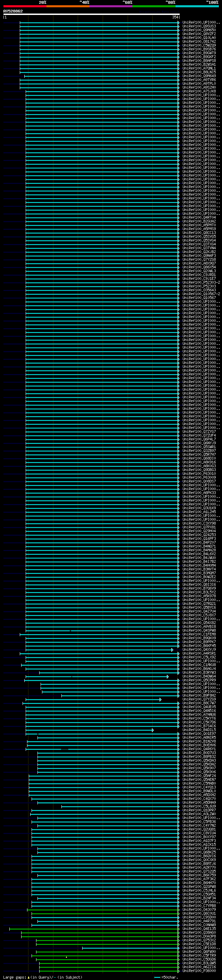Select hit label UniRef100_C9J1E7

coord(199,278)
